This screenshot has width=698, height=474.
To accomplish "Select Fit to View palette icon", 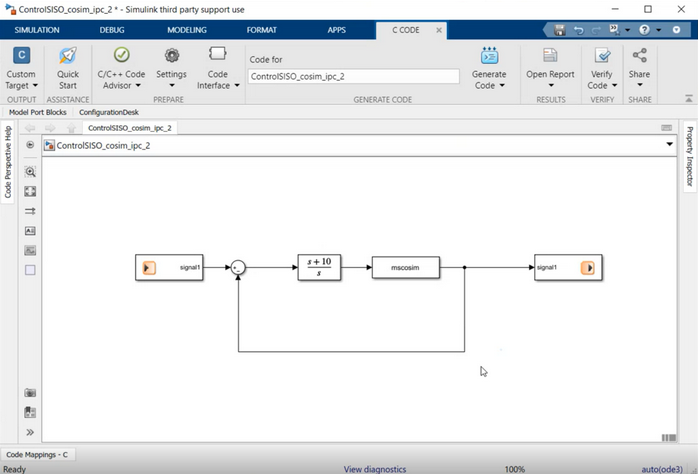I will click(x=30, y=191).
